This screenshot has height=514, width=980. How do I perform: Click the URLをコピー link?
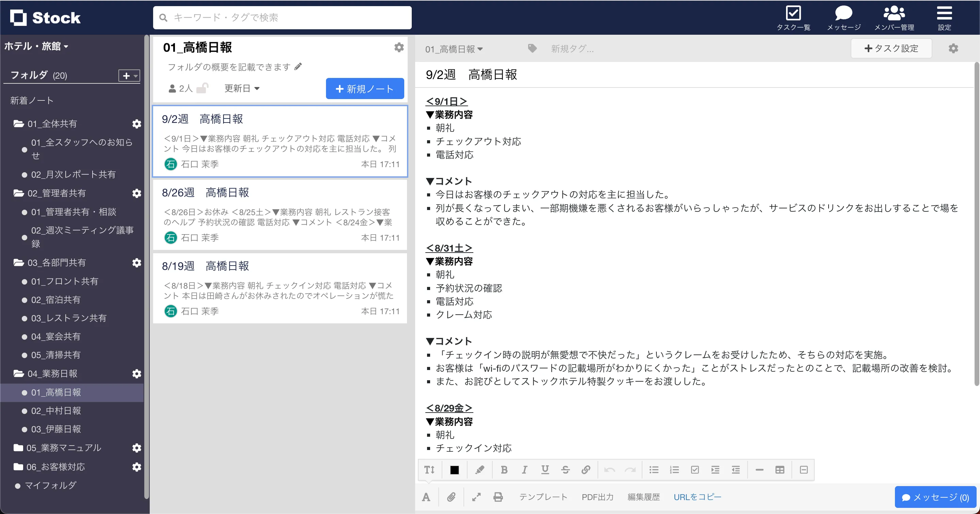pyautogui.click(x=697, y=497)
